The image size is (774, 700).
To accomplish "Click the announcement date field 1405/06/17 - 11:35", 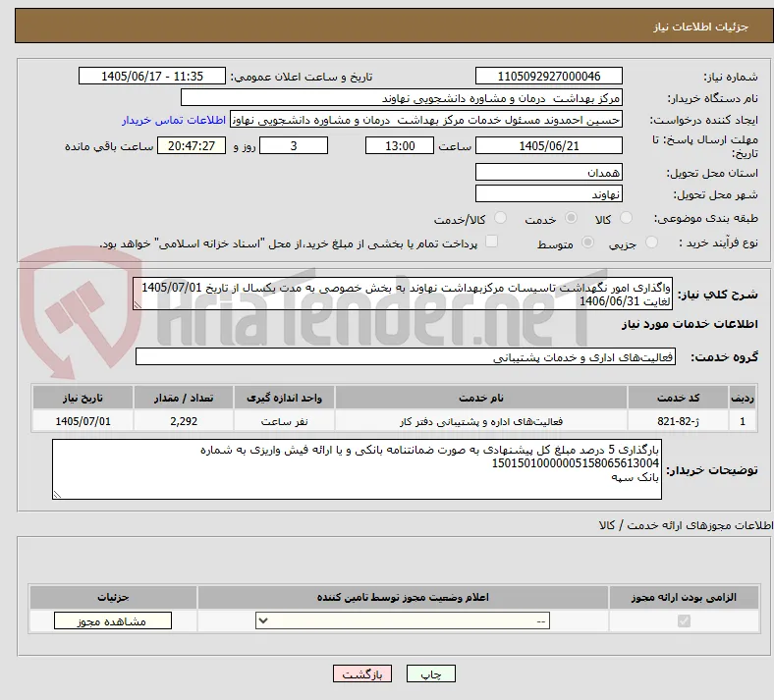I will coord(152,76).
